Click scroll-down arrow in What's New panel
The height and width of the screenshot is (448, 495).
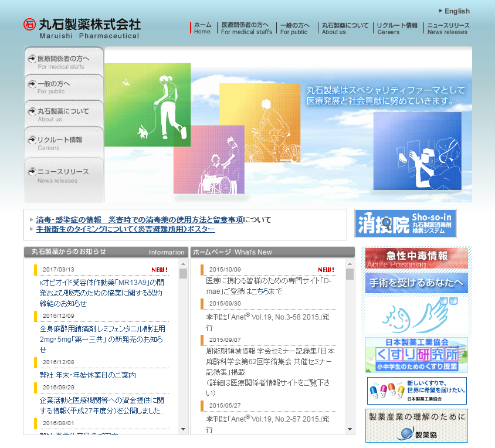point(350,429)
